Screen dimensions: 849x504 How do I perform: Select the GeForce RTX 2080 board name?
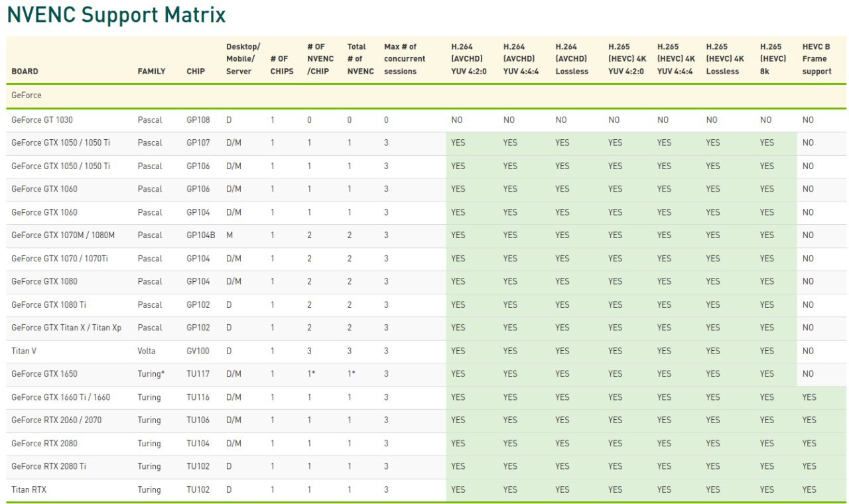[x=44, y=443]
